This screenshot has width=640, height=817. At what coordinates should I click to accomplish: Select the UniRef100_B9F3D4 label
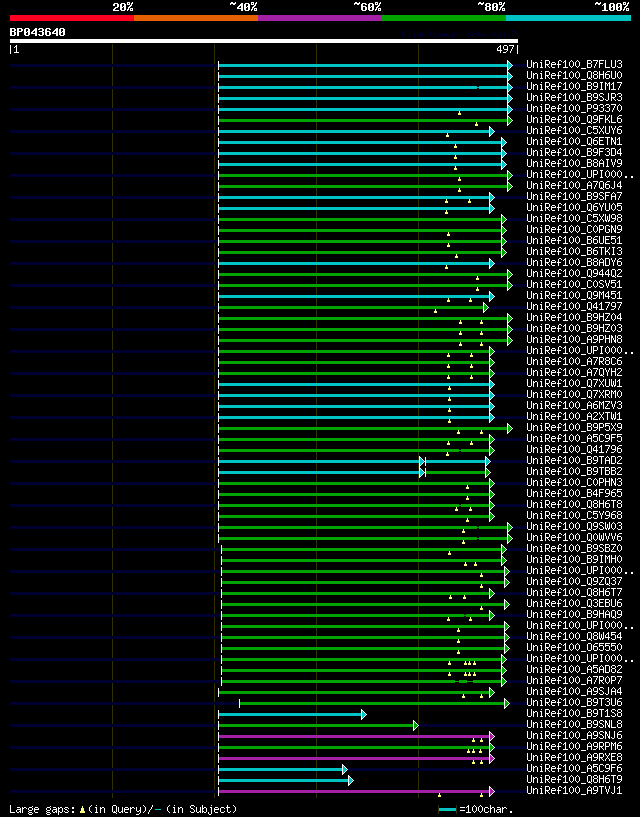574,153
